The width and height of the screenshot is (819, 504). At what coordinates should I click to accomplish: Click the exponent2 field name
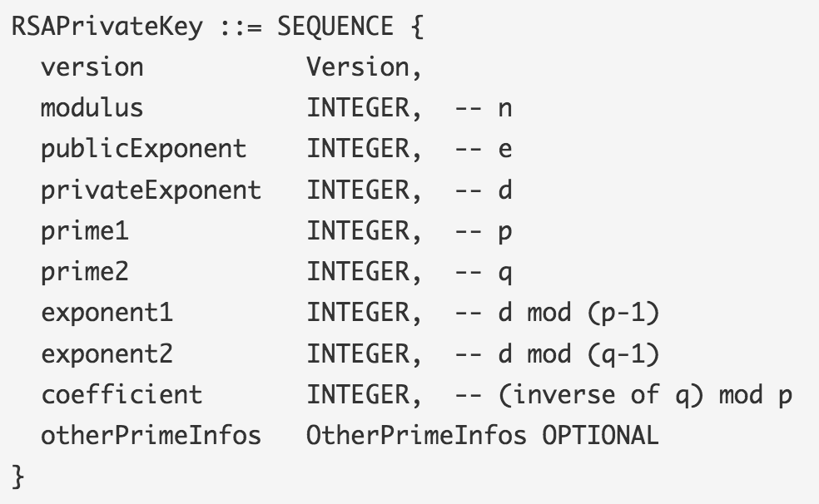click(x=107, y=354)
